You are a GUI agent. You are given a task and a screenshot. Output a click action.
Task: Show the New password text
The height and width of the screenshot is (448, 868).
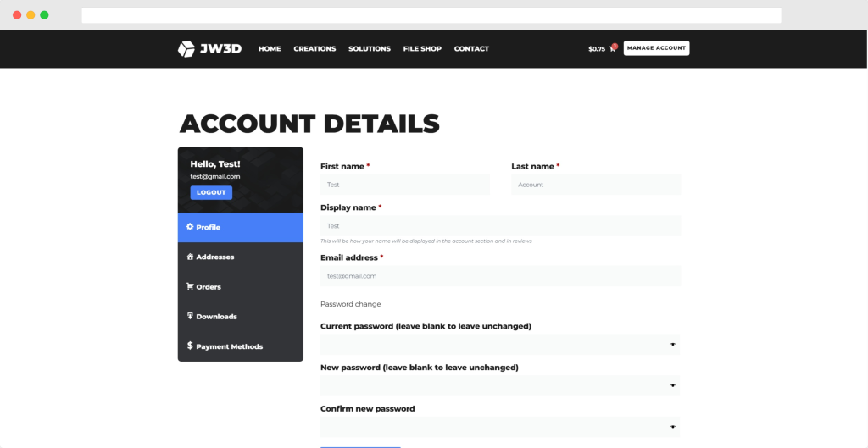click(672, 385)
